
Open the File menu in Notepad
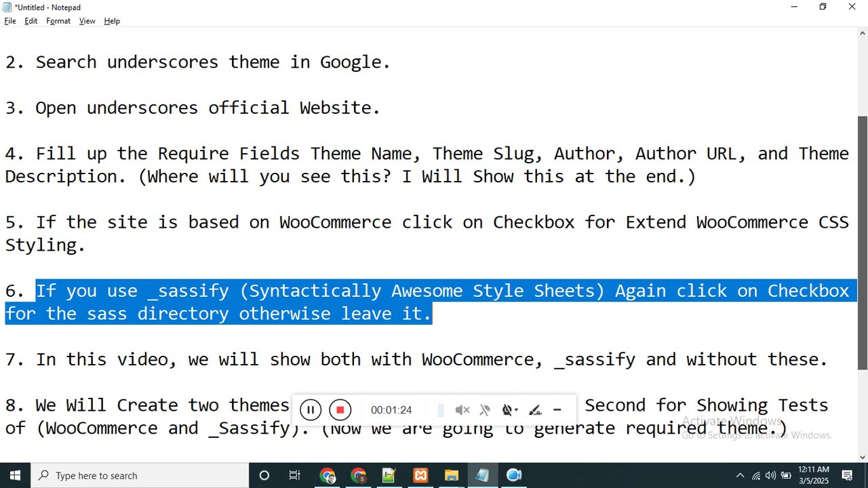click(x=10, y=21)
